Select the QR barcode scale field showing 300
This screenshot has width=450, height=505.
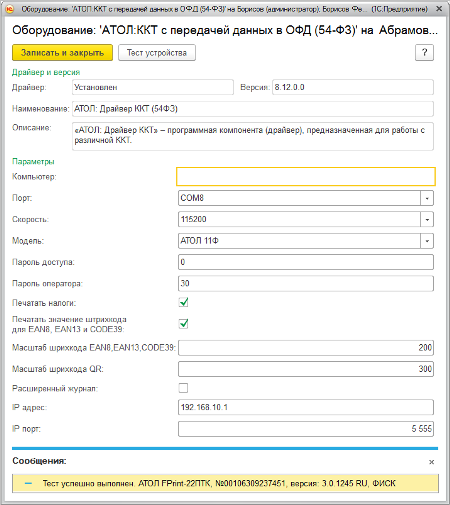click(306, 369)
